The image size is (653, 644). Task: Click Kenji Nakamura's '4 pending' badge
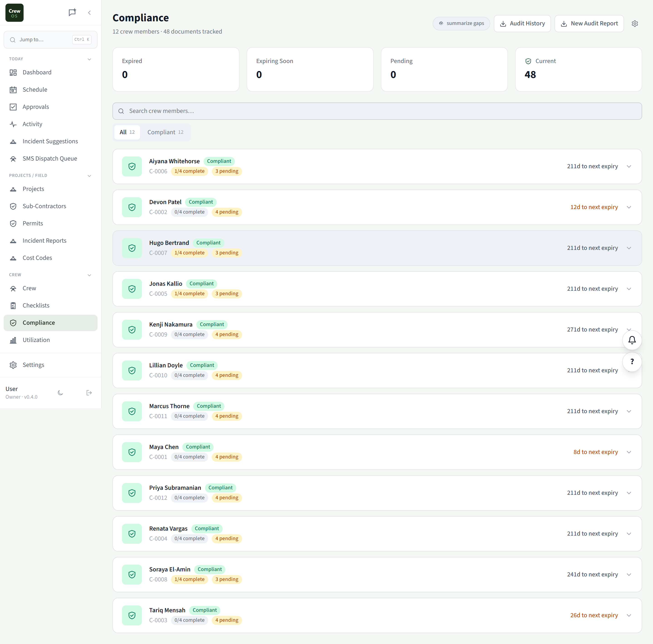coord(227,334)
